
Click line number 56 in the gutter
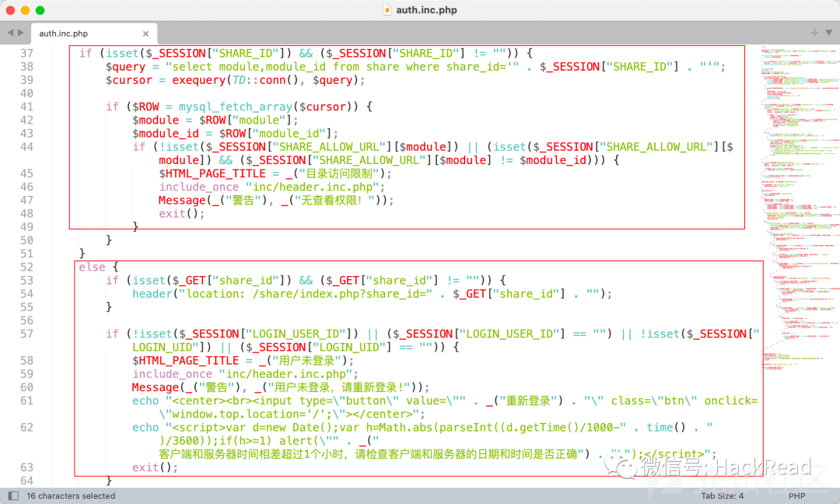[26, 320]
